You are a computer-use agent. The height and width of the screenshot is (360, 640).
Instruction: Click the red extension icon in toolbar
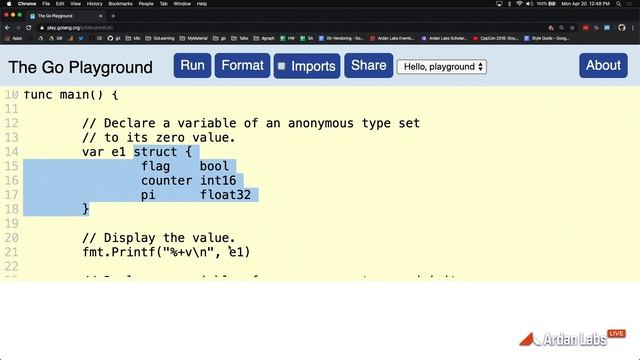click(586, 28)
